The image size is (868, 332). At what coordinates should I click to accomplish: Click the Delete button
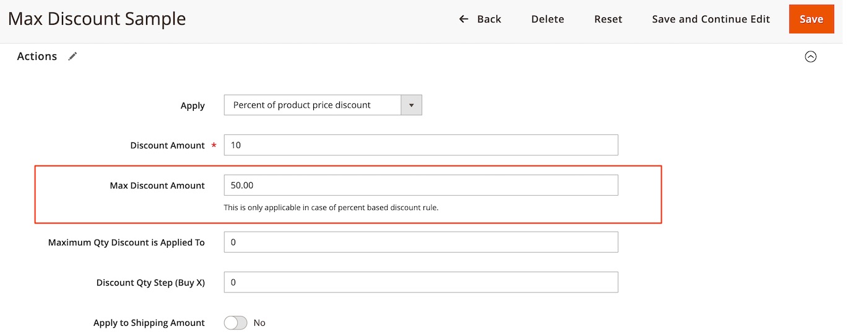(547, 19)
